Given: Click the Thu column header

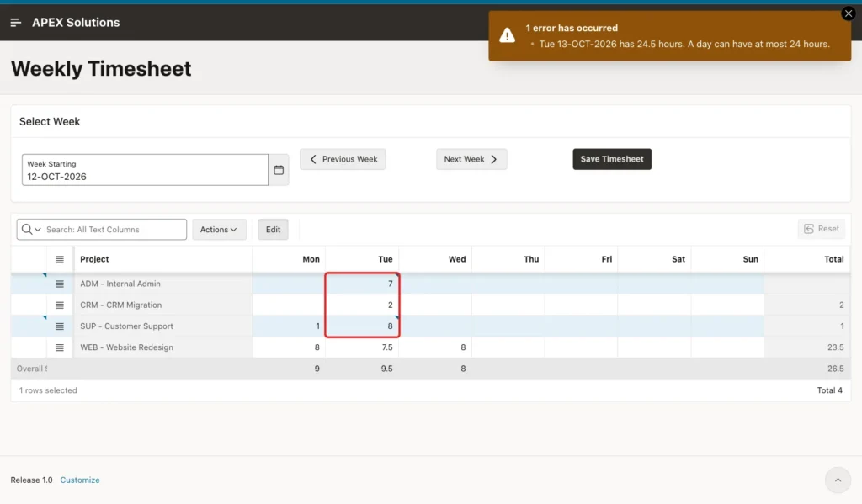Looking at the screenshot, I should point(508,259).
